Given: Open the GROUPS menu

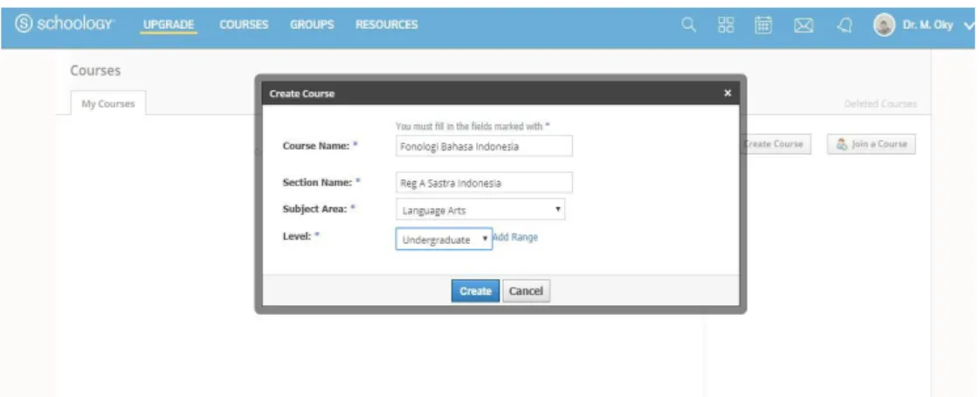Looking at the screenshot, I should pos(312,25).
